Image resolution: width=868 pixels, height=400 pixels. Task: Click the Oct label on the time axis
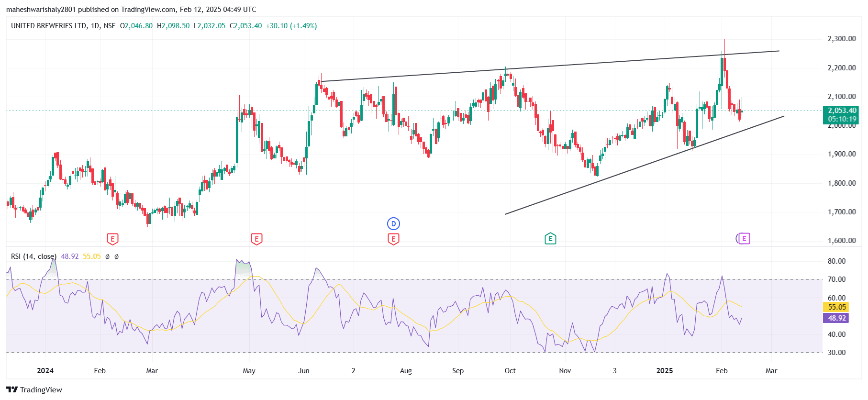(510, 371)
